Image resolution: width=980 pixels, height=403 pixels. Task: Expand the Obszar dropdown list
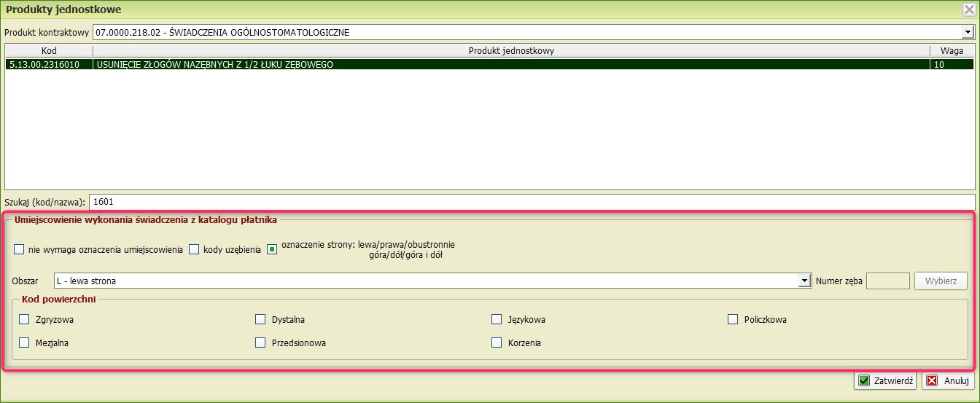point(804,281)
